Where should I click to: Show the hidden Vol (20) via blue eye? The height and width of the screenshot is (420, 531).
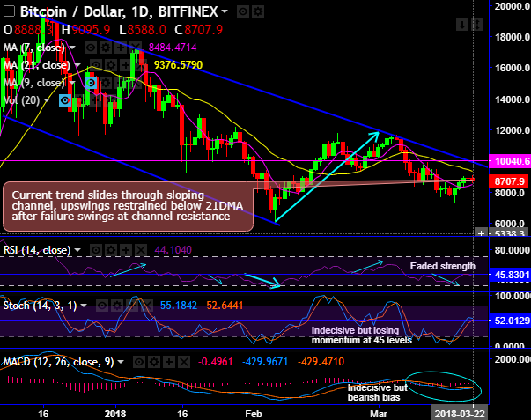click(x=65, y=100)
